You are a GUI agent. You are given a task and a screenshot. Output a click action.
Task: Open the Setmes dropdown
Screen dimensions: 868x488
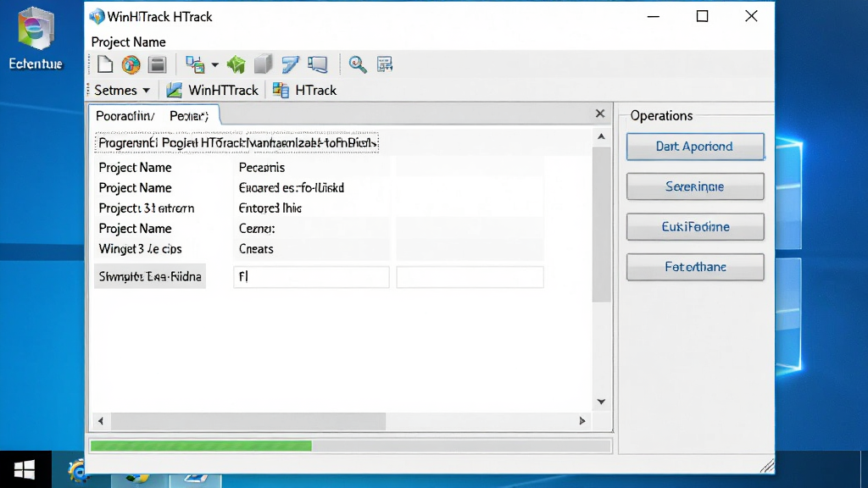click(122, 90)
